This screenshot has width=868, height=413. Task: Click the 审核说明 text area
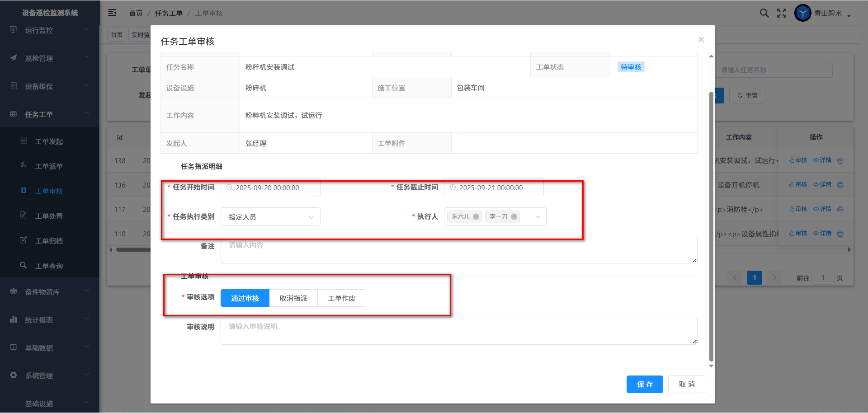coord(458,331)
